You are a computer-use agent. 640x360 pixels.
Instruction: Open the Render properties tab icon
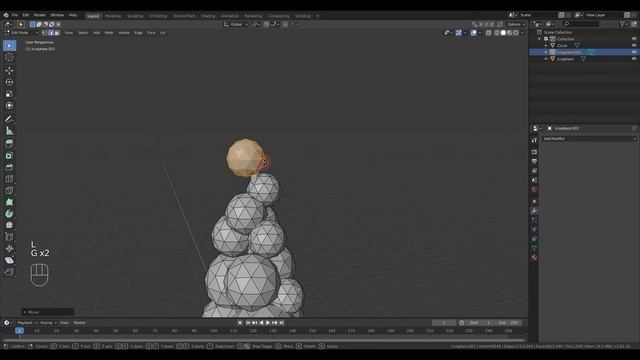534,152
